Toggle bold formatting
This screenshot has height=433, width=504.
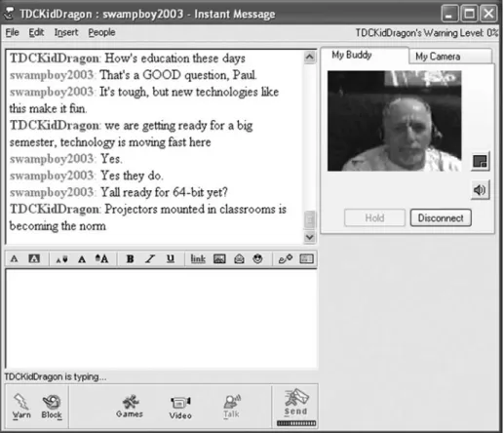tap(131, 259)
